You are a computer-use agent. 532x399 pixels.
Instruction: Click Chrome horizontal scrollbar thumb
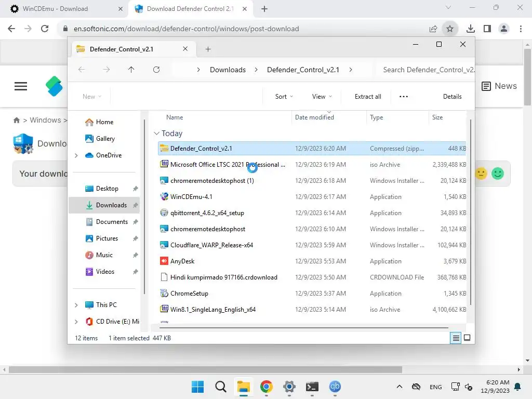click(205, 369)
